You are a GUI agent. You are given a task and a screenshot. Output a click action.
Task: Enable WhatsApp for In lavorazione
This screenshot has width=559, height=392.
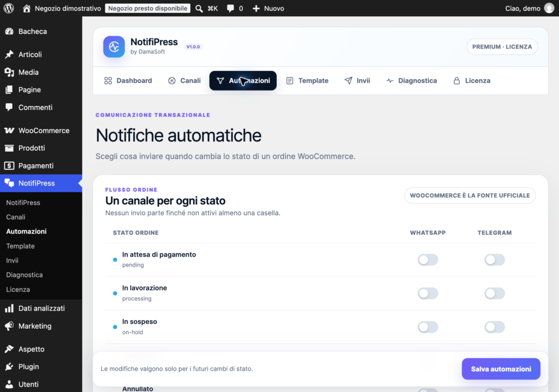[428, 293]
